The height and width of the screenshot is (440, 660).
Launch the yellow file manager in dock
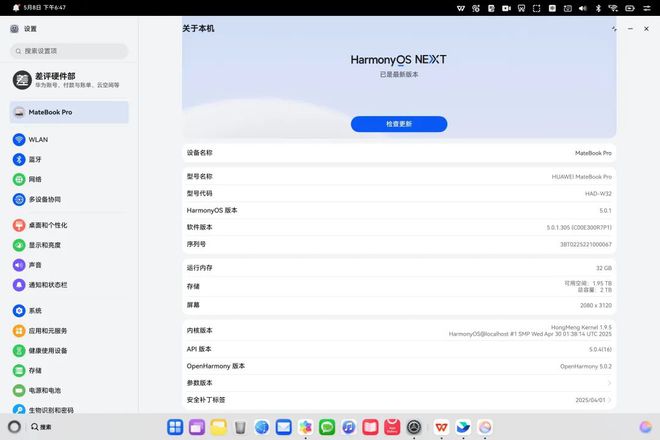coord(218,427)
